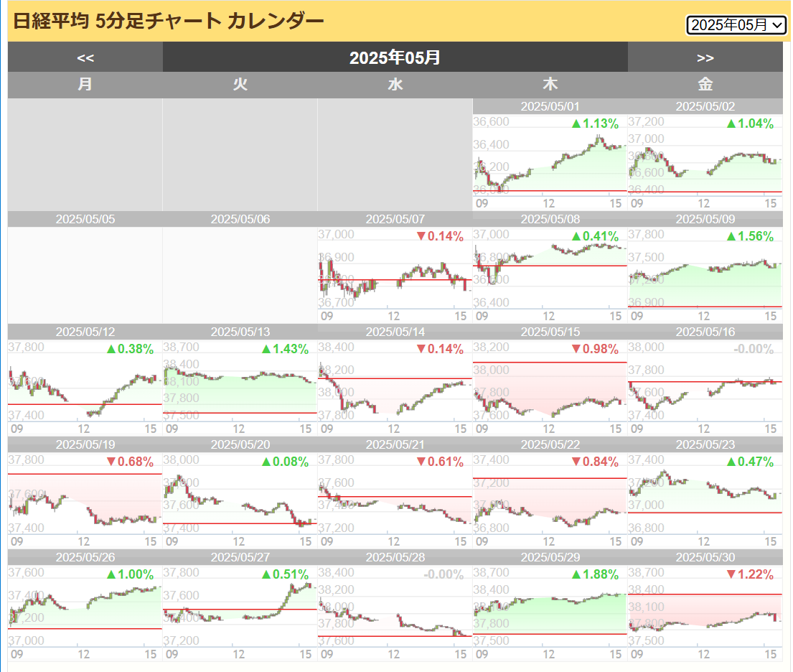Click the 2025/05/01 date label
Image resolution: width=793 pixels, height=672 pixels.
(550, 106)
